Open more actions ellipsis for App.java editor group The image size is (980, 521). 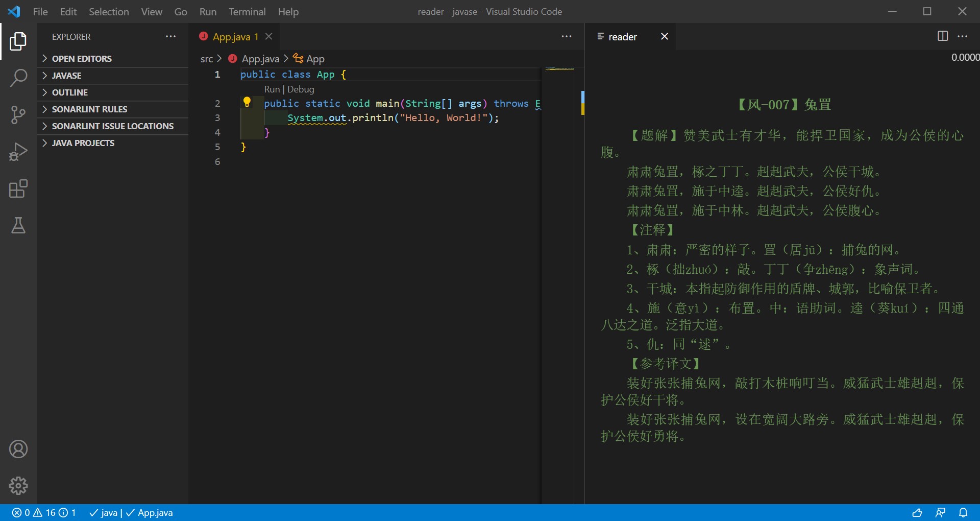point(567,36)
